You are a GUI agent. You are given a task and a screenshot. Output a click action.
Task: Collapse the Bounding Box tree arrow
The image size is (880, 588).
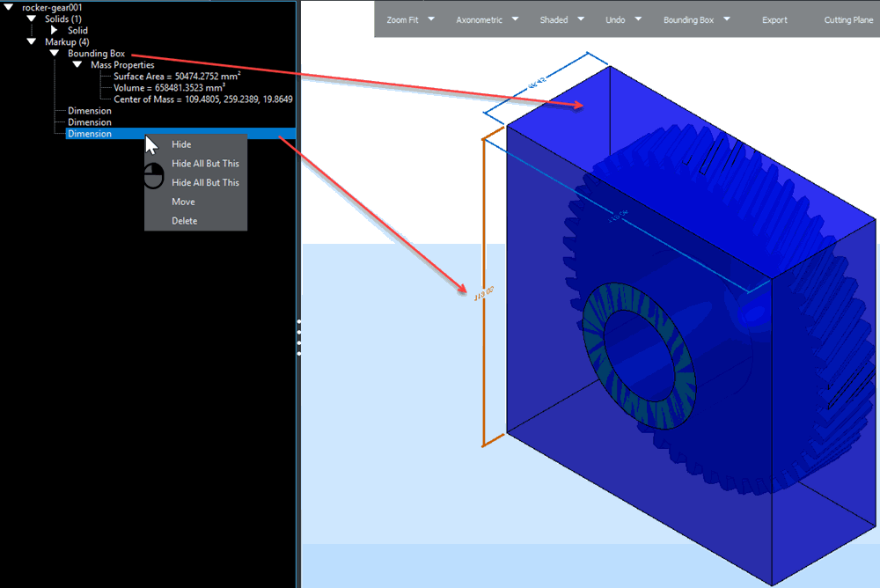55,54
